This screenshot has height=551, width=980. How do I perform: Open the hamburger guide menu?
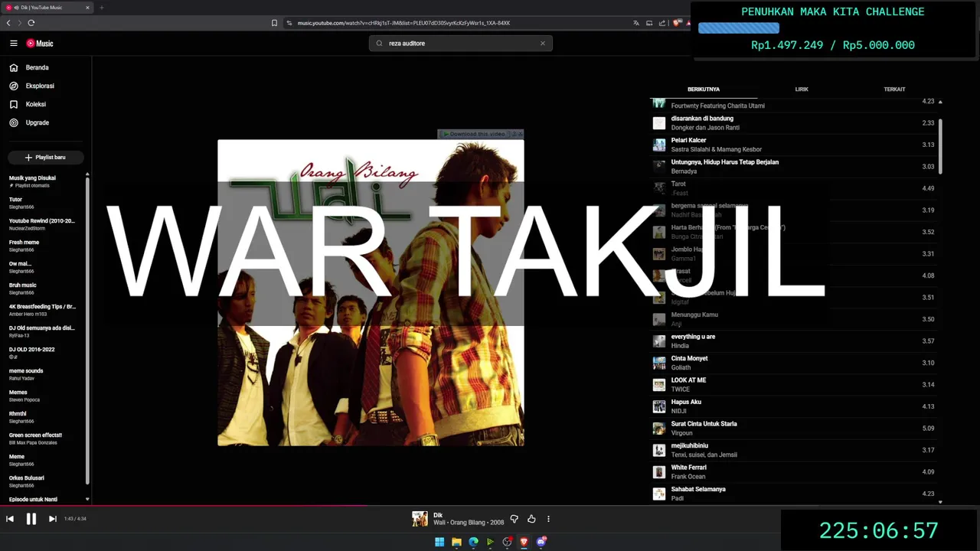click(13, 44)
